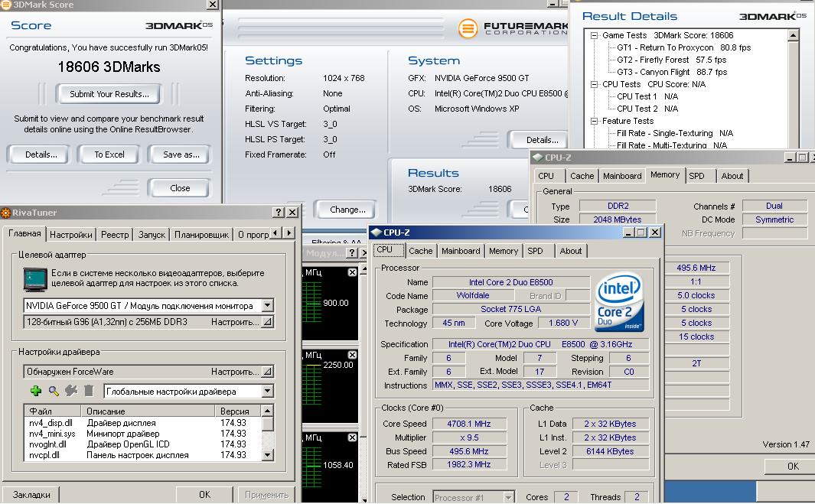Click the Save as... button
815x504 pixels.
point(181,154)
